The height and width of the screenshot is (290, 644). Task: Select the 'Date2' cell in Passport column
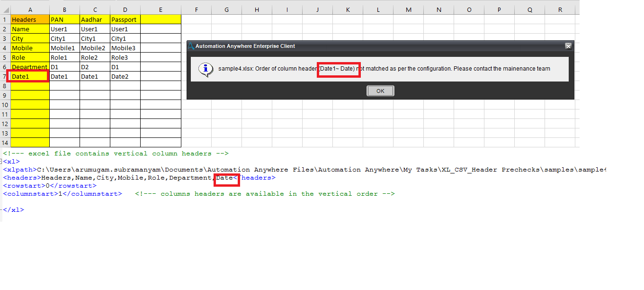125,76
